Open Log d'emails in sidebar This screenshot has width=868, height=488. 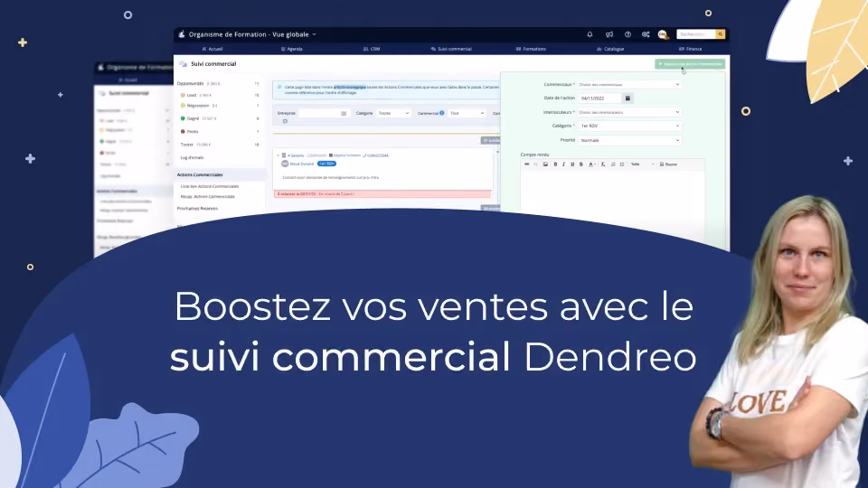pyautogui.click(x=192, y=157)
